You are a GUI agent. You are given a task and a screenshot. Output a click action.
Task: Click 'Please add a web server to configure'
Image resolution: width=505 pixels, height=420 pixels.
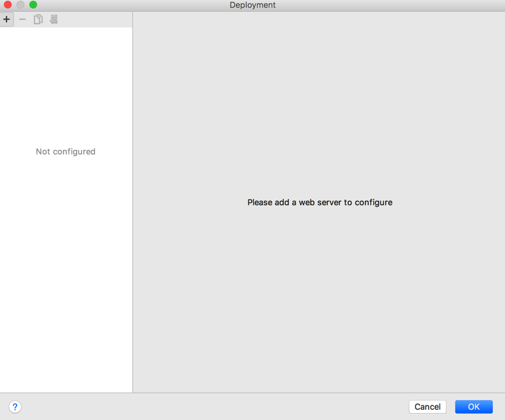click(x=320, y=203)
